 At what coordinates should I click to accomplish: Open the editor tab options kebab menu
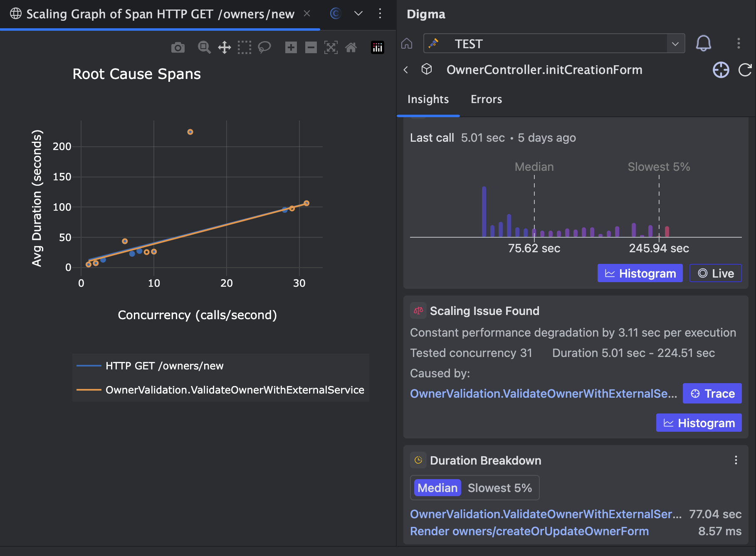pos(380,13)
